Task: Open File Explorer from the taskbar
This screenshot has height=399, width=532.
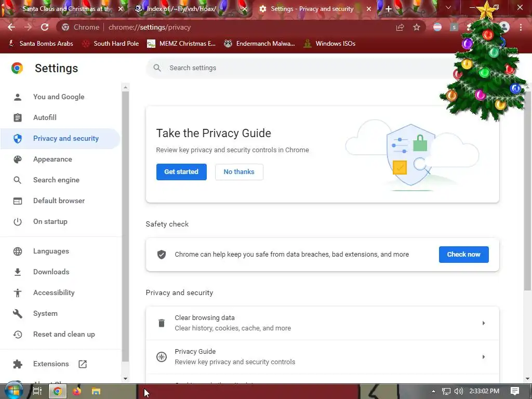Action: point(96,391)
